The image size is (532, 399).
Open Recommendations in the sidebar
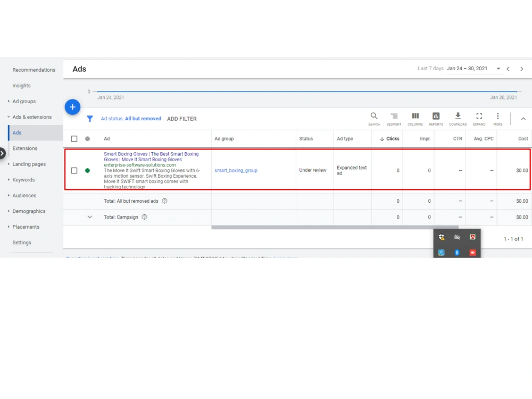[x=34, y=70]
